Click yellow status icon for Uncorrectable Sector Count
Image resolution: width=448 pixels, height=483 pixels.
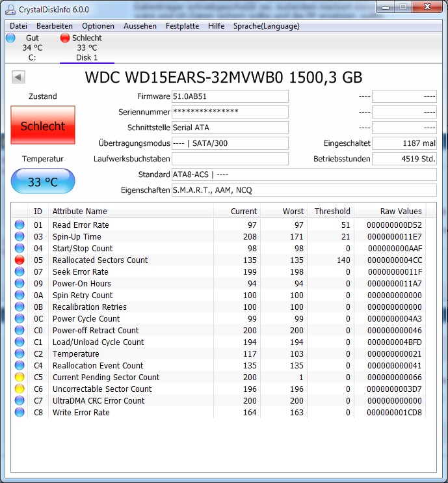click(20, 389)
